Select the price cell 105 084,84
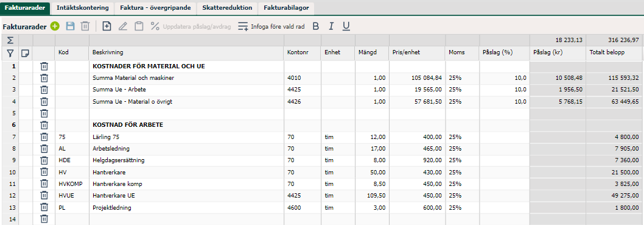 [x=418, y=78]
